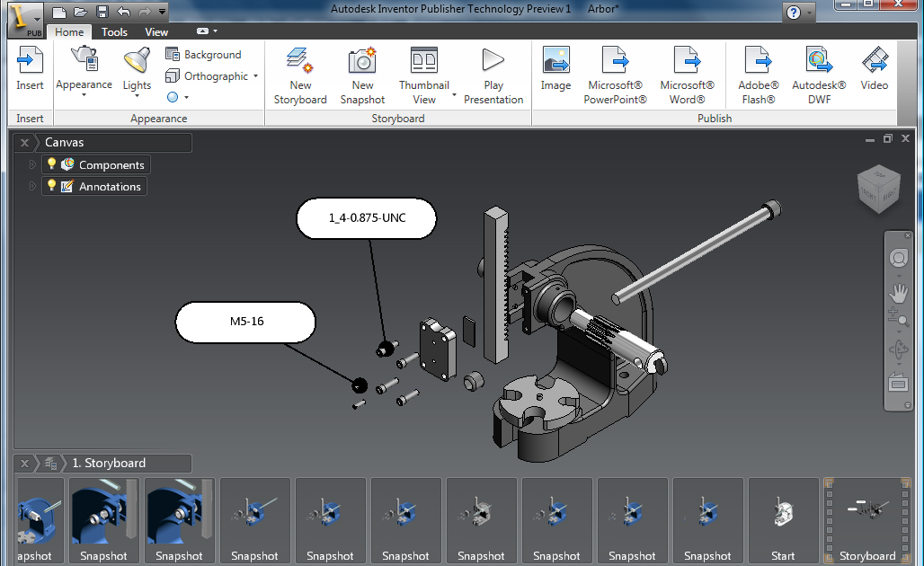This screenshot has height=566, width=924.
Task: Select the Start frame in the storyboard strip
Action: click(x=783, y=521)
